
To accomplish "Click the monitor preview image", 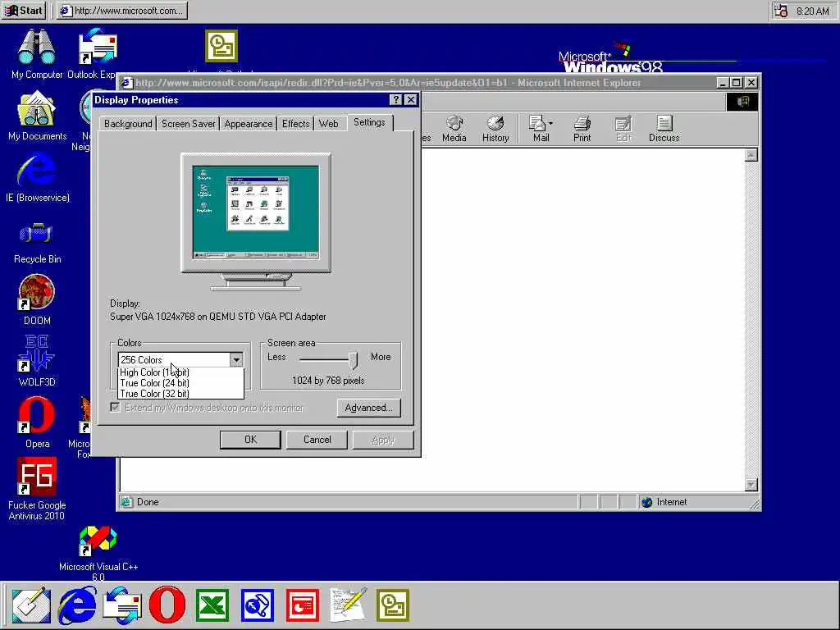I will 256,221.
